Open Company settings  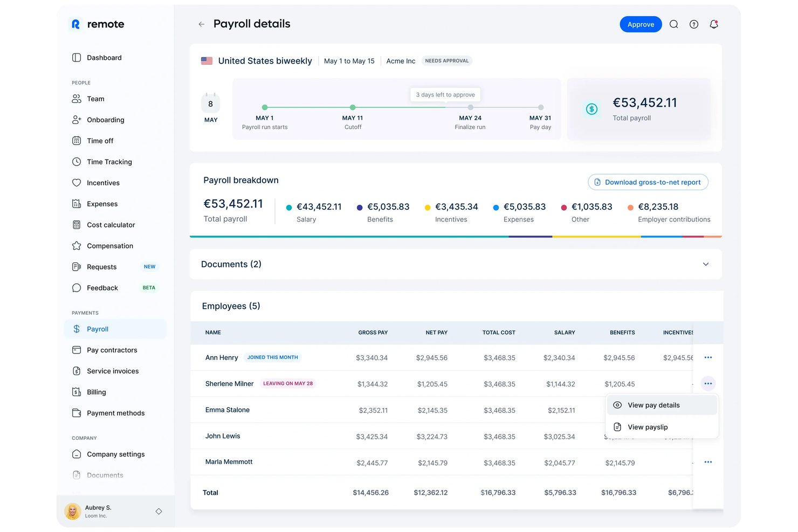pos(115,454)
